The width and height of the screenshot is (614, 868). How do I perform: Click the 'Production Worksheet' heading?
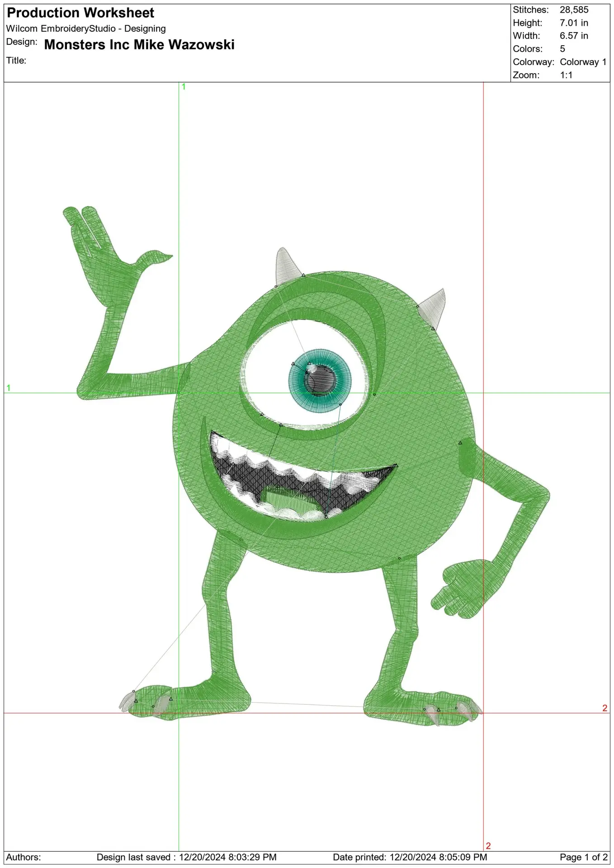tap(80, 13)
